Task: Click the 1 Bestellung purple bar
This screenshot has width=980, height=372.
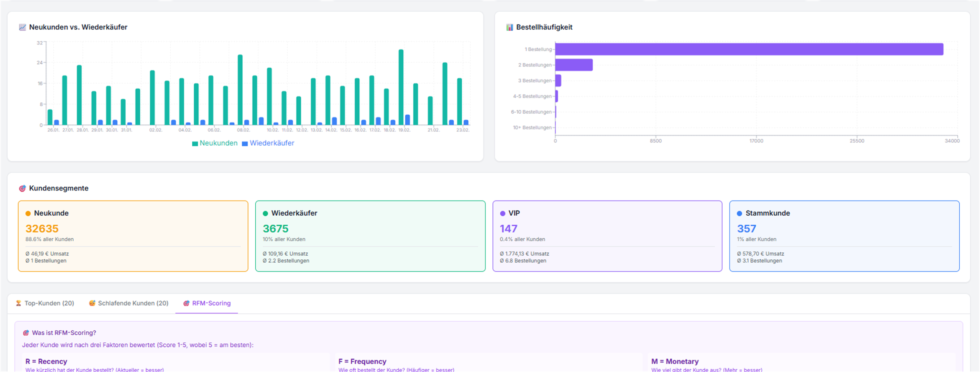Action: pyautogui.click(x=749, y=49)
